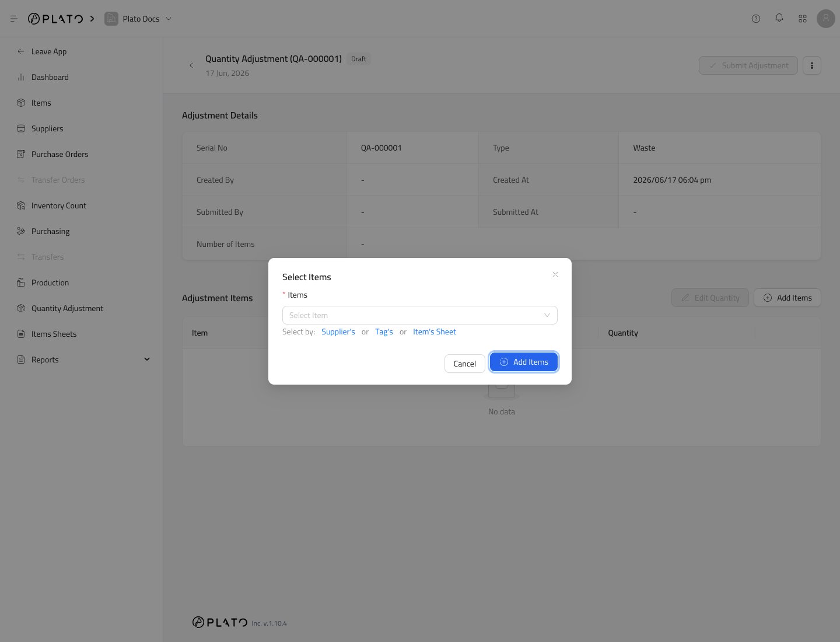Click the Plato logo in the header
The width and height of the screenshot is (840, 642).
[x=55, y=19]
